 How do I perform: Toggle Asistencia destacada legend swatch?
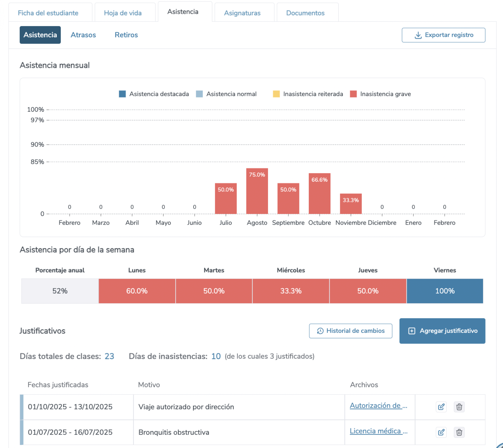122,94
